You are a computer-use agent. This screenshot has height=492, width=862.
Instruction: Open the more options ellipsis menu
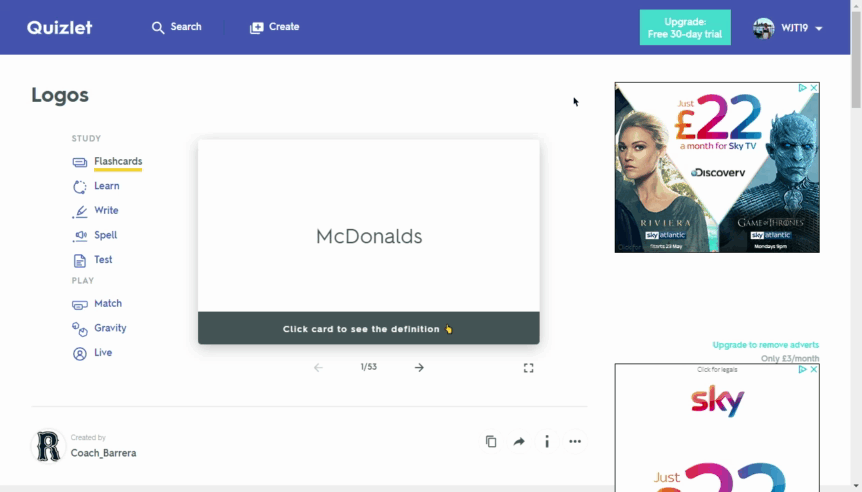tap(575, 441)
